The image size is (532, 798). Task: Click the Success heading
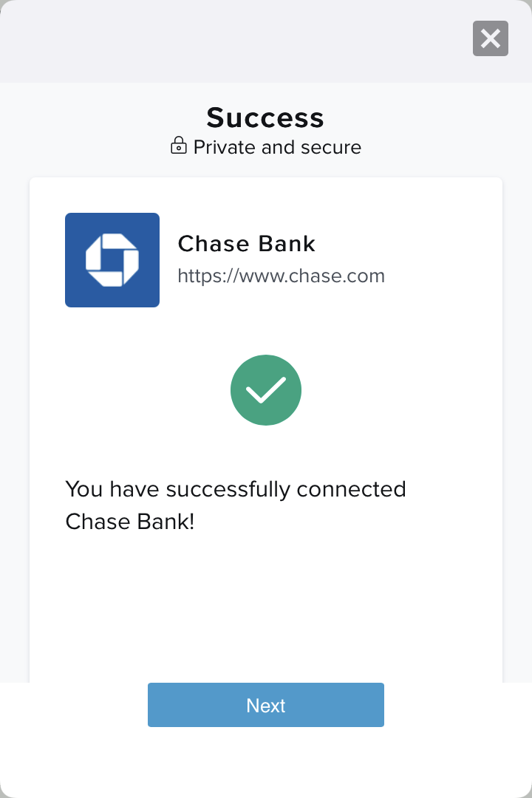click(265, 117)
